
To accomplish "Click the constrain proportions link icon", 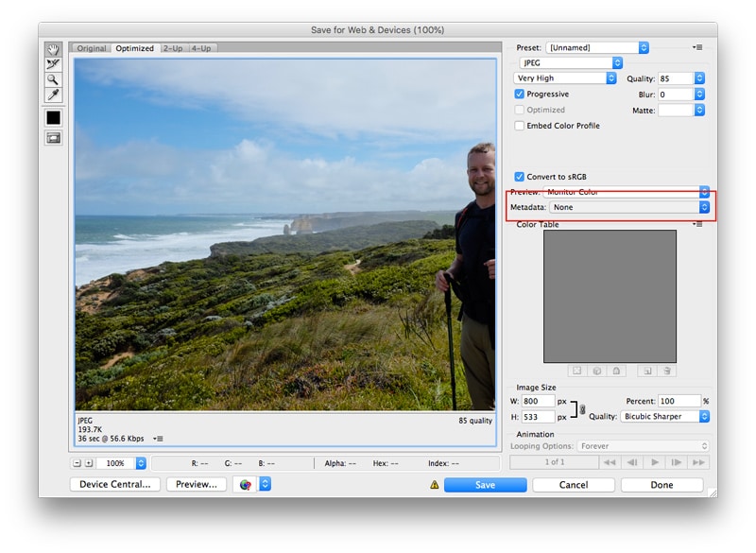I will point(582,408).
